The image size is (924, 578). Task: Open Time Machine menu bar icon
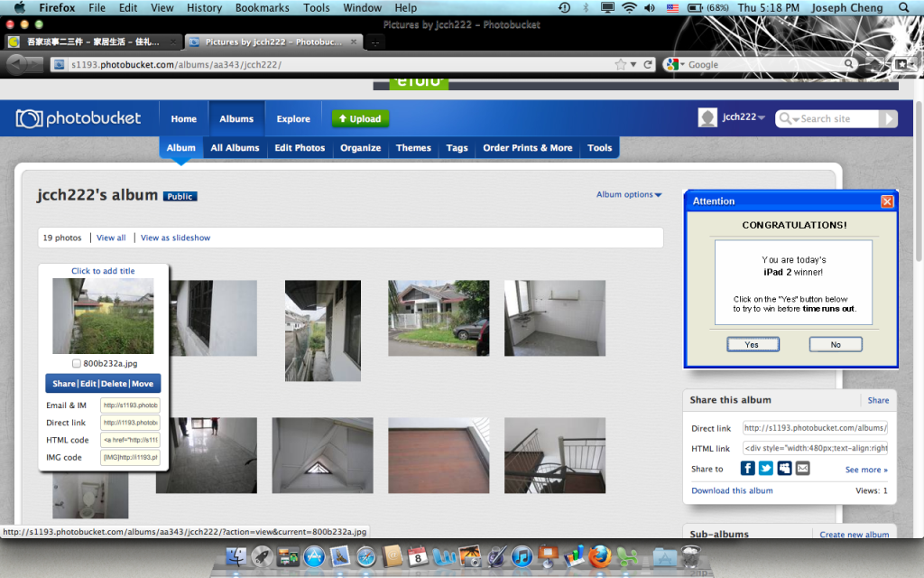tap(565, 7)
